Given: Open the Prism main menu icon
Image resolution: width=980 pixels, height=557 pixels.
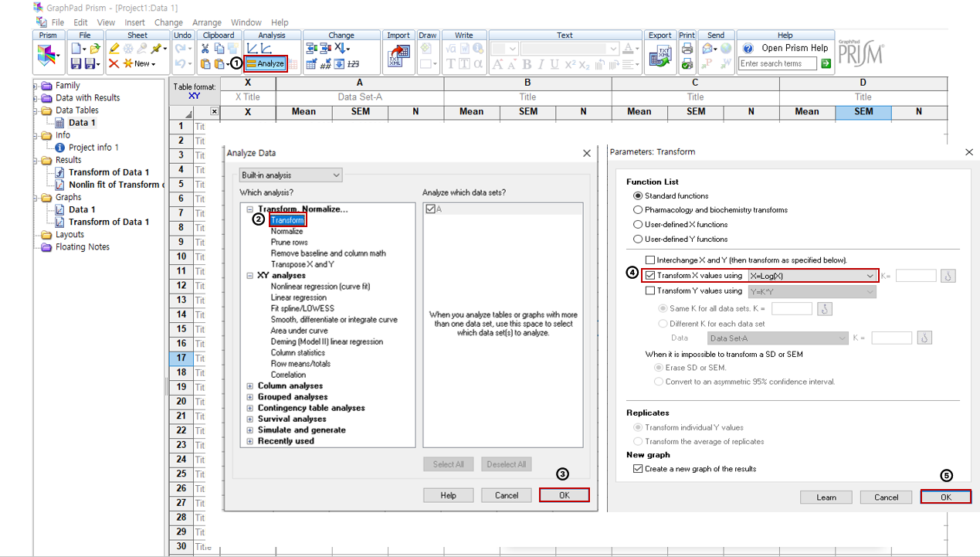Looking at the screenshot, I should 46,55.
